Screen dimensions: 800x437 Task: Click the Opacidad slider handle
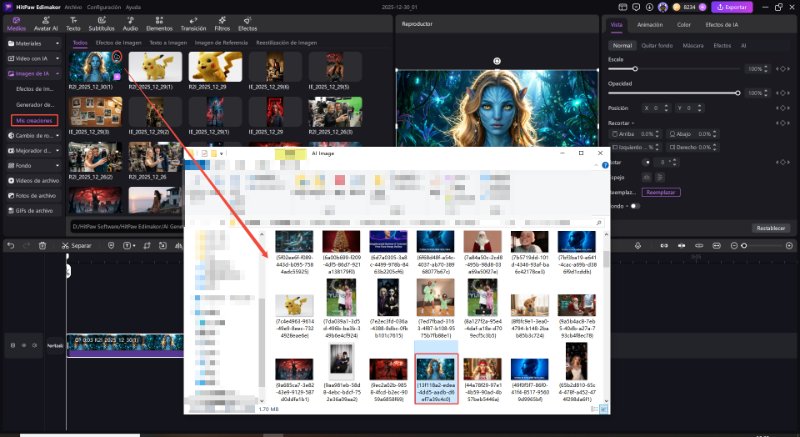click(x=738, y=91)
